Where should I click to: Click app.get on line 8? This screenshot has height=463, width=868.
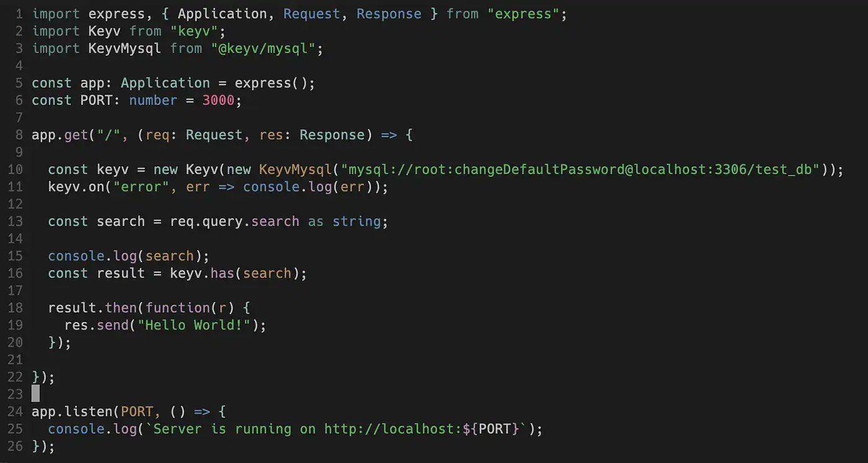tap(60, 135)
